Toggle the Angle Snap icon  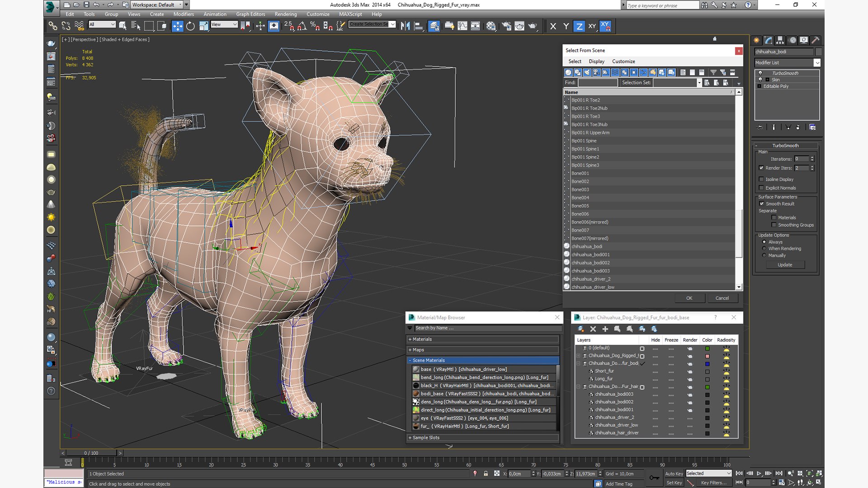[x=302, y=26]
